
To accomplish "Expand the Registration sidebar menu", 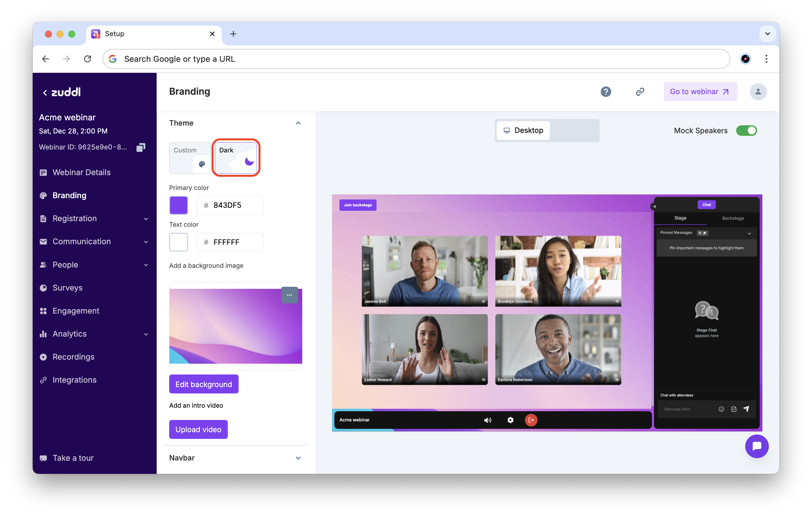I will tap(146, 219).
